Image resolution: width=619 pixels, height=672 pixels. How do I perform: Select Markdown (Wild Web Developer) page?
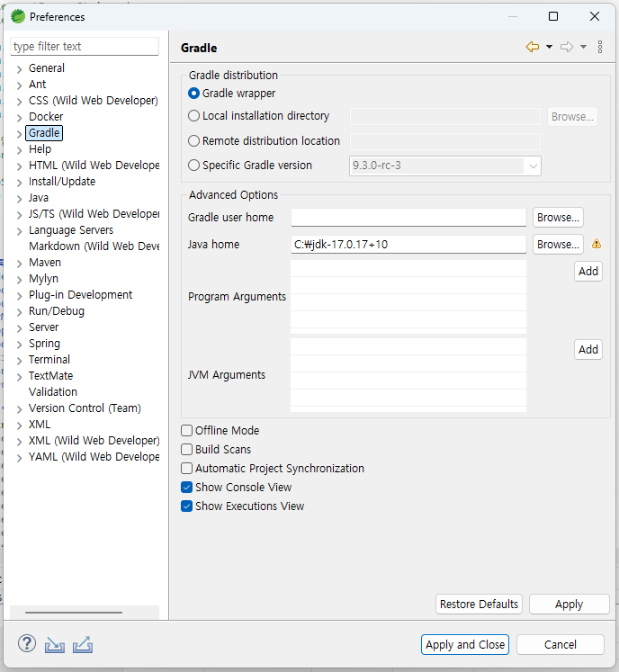94,246
